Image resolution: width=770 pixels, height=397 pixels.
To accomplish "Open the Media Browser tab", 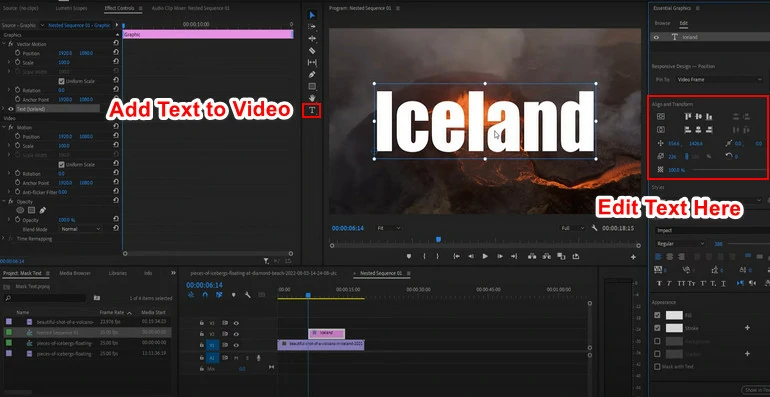I will pyautogui.click(x=75, y=273).
